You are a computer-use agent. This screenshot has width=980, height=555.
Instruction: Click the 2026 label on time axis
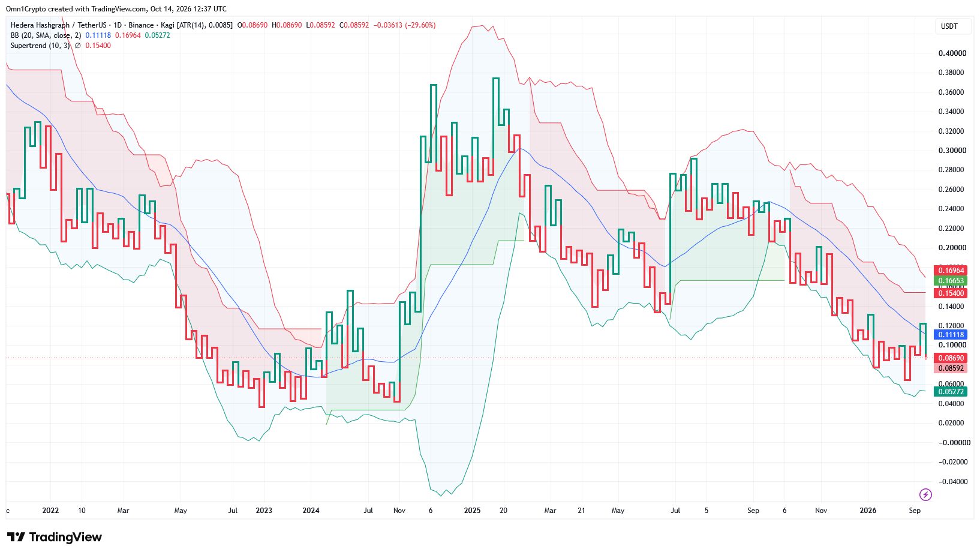[868, 511]
